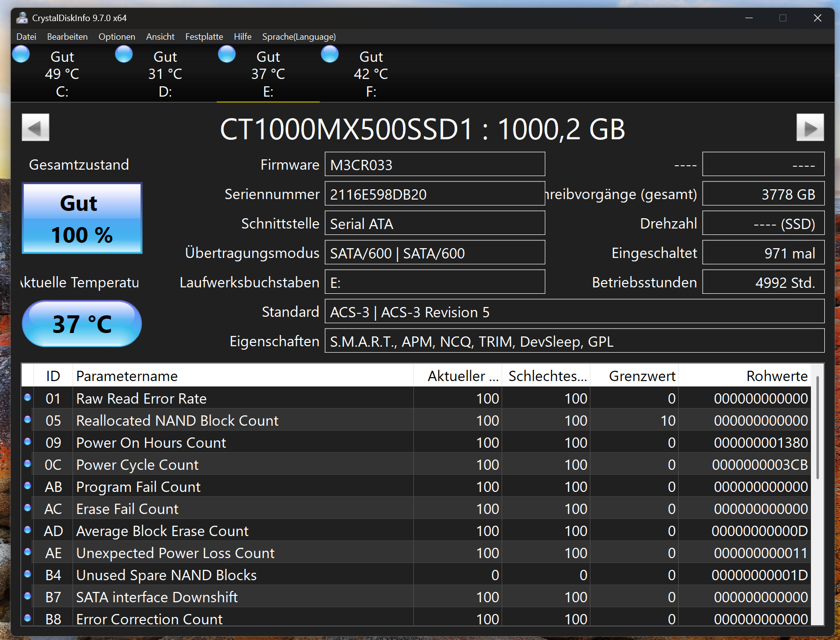Click the Eingeschaltet value 971 mal

click(764, 253)
